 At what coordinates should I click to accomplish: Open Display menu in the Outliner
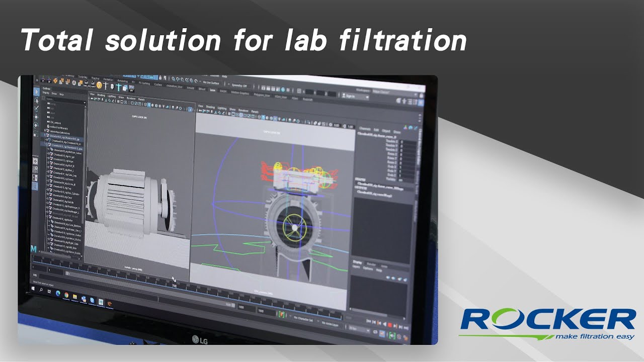pyautogui.click(x=46, y=93)
